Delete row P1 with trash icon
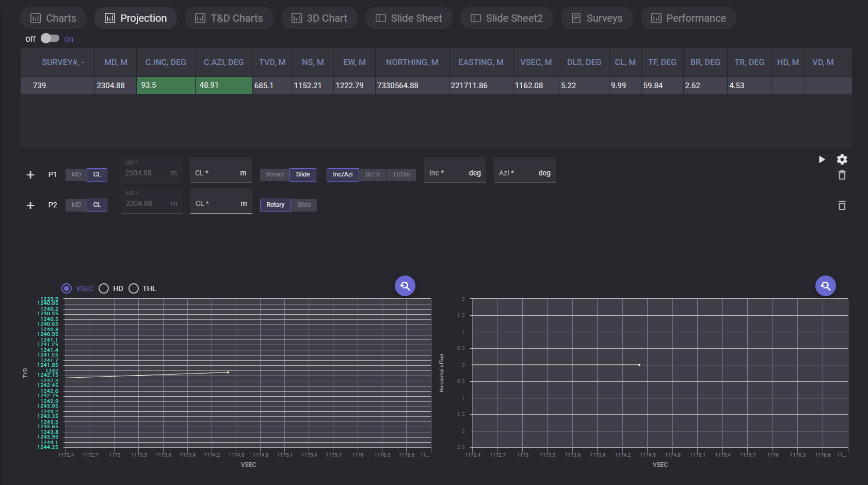The height and width of the screenshot is (485, 868). click(842, 175)
